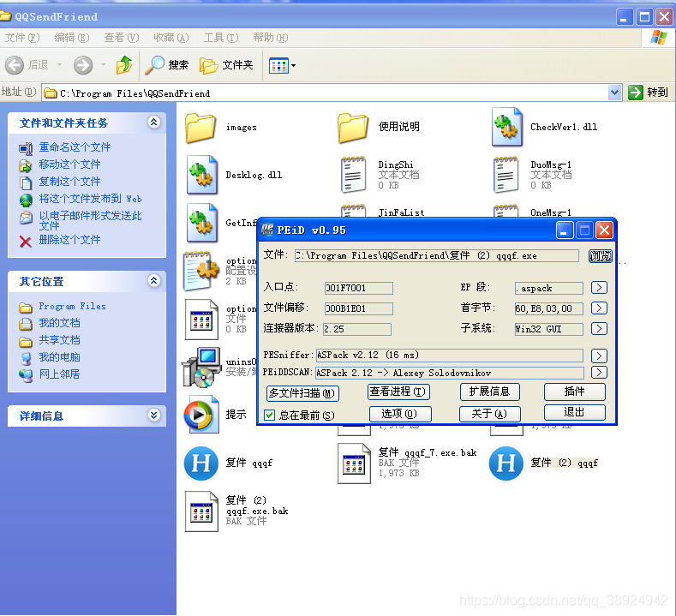Click the About button (关于)
Viewport: 676px width, 616px height.
pyautogui.click(x=489, y=414)
